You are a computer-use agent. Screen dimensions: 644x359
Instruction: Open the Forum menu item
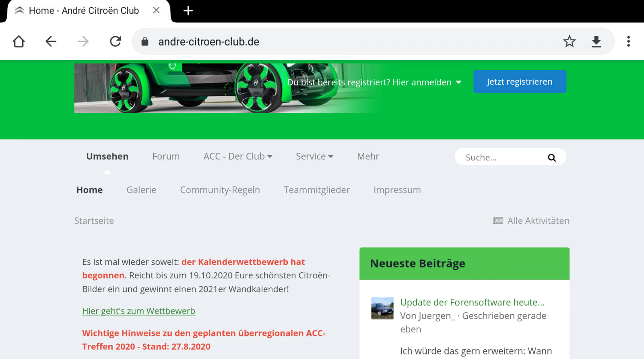point(166,156)
